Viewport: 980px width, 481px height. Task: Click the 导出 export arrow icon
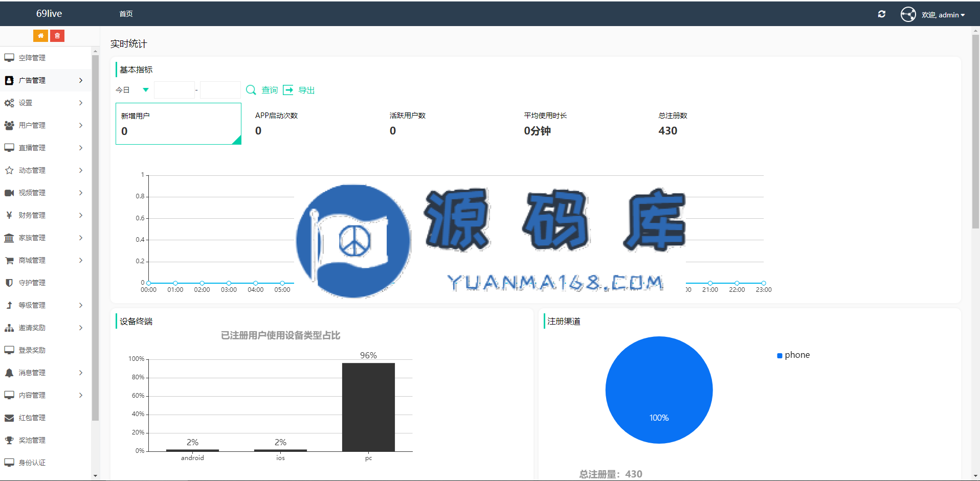[288, 90]
